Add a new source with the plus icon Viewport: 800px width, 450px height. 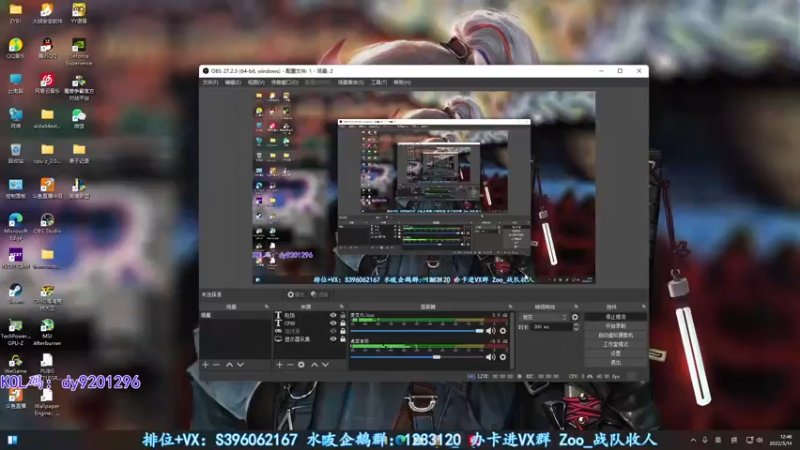[x=279, y=365]
